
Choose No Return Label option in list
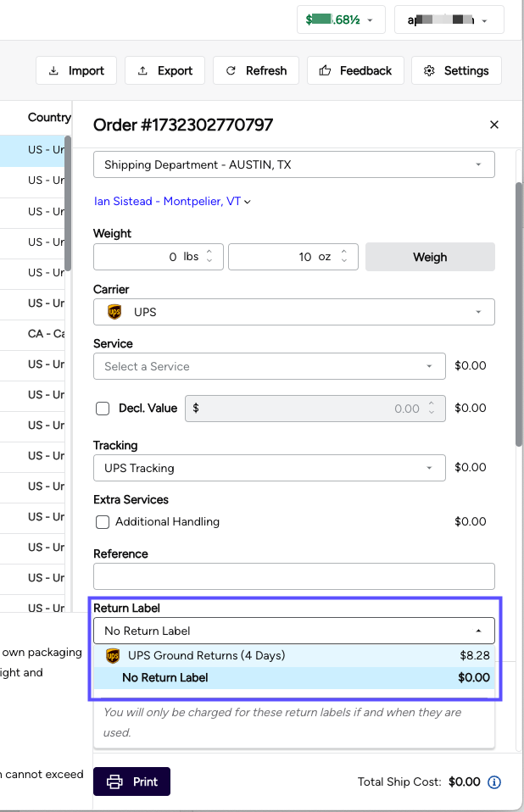(294, 678)
